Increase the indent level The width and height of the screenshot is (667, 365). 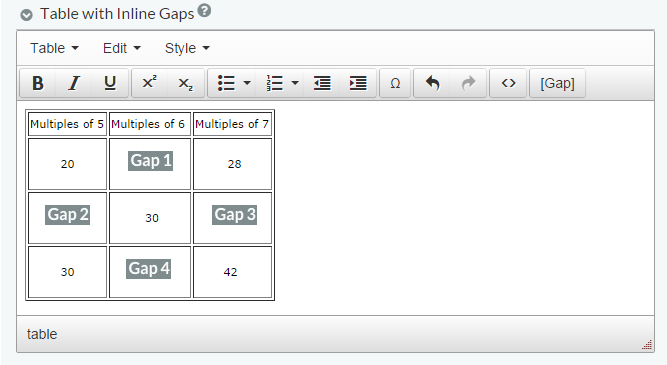click(x=358, y=83)
